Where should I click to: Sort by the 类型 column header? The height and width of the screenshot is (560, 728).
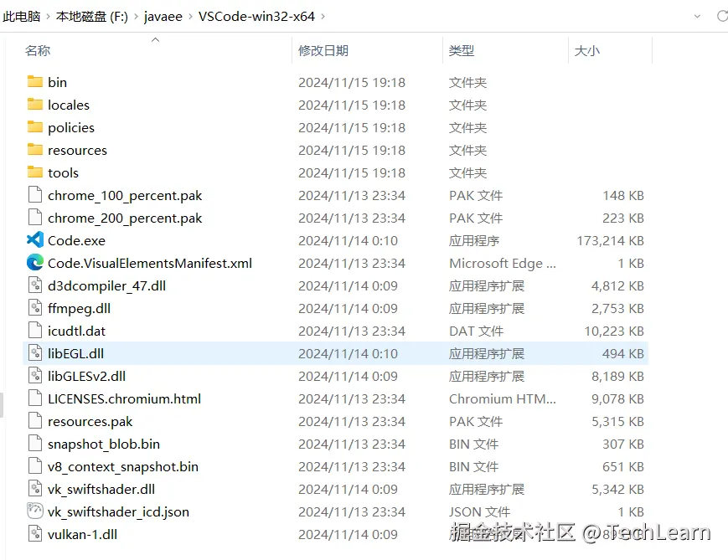(x=462, y=50)
